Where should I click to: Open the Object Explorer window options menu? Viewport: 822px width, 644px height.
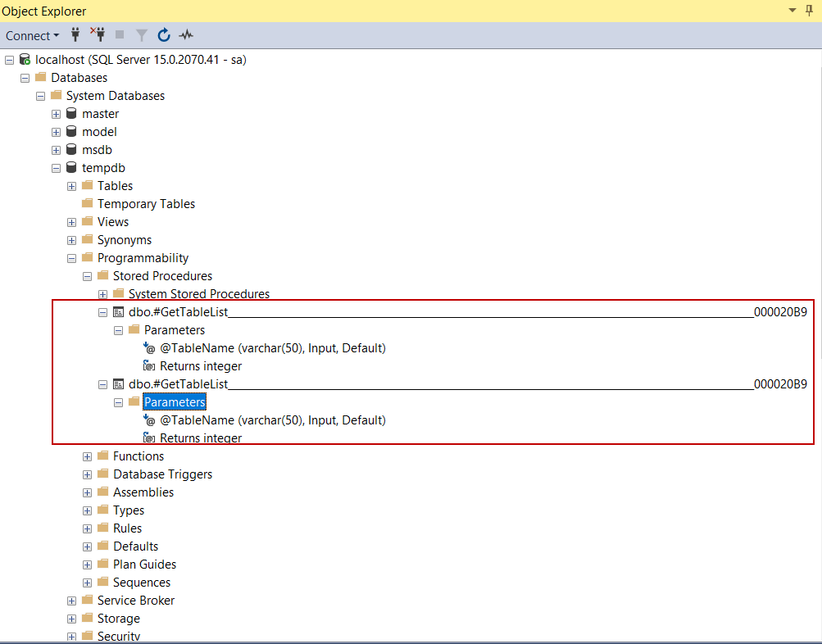click(792, 11)
